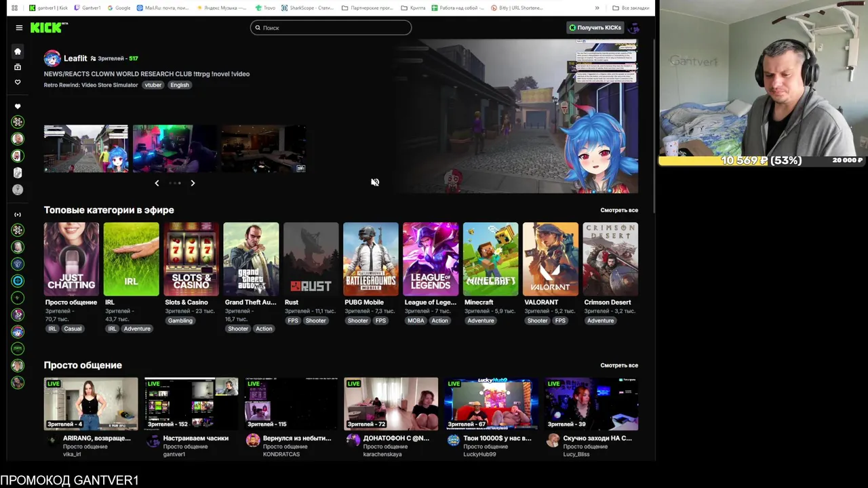The image size is (868, 488).
Task: Open the ARIRANG stream thumbnail with 4 viewers
Action: point(91,403)
